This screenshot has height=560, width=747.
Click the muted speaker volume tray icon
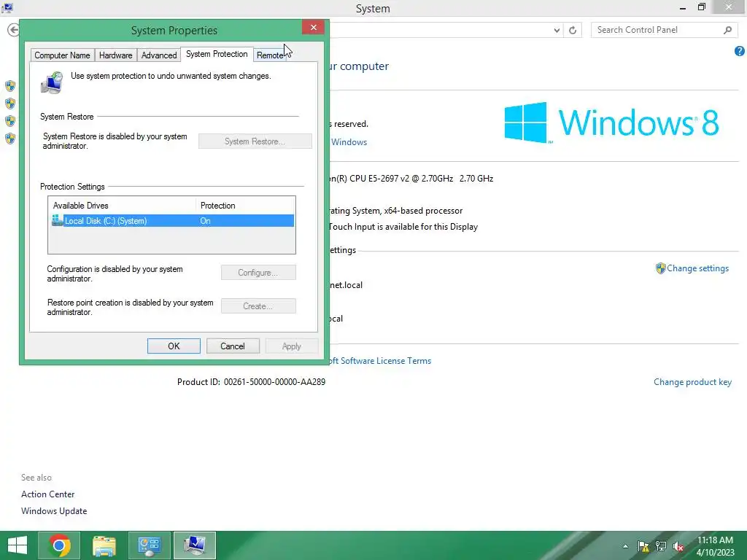point(678,546)
